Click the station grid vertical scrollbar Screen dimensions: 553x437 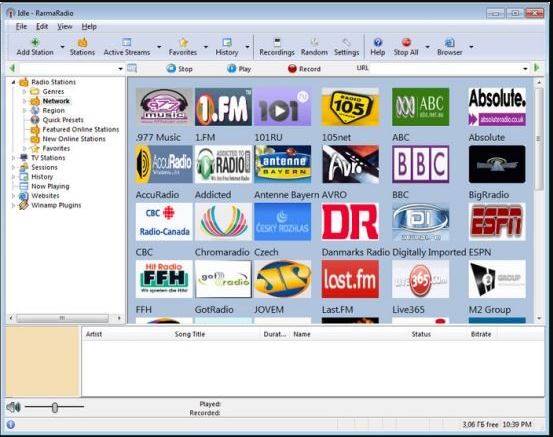(539, 138)
